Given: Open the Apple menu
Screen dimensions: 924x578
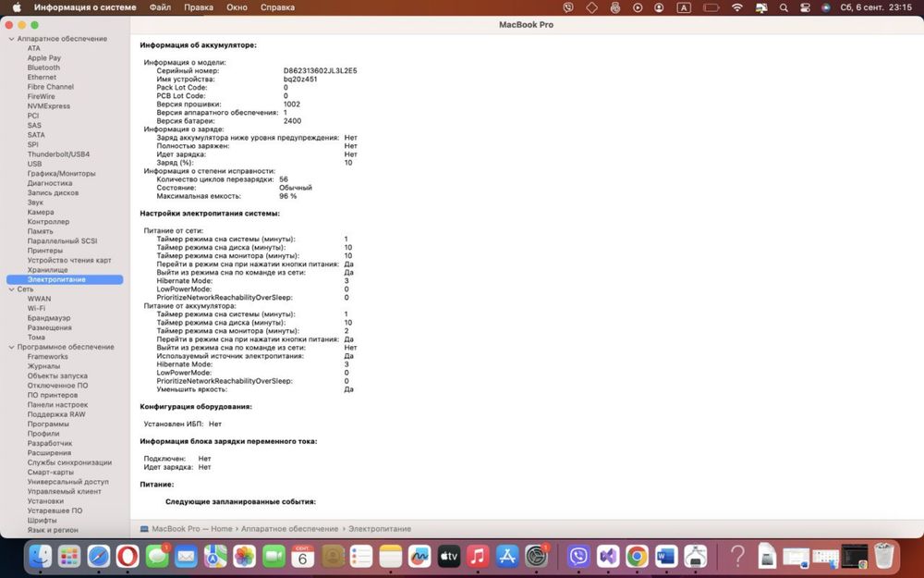Looking at the screenshot, I should coord(17,7).
